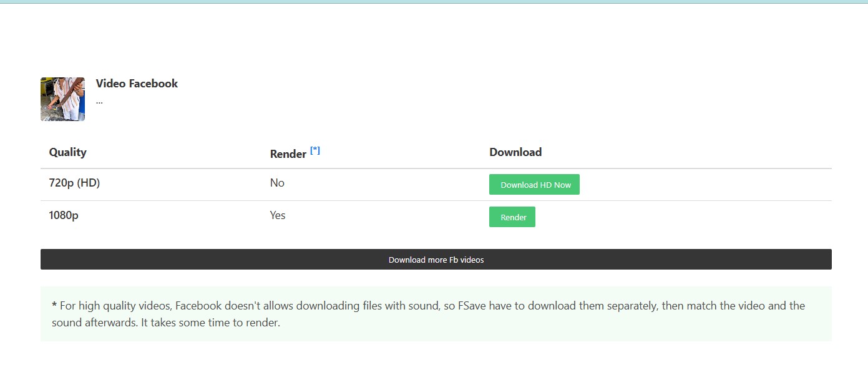Click the ellipsis under Video Facebook title
This screenshot has height=390, width=868.
click(99, 101)
